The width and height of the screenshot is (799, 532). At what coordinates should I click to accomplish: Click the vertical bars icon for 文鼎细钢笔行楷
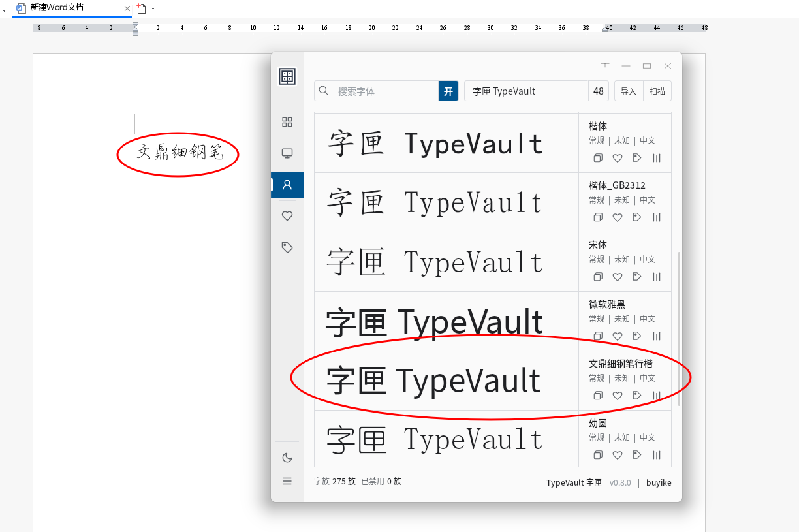(x=657, y=396)
